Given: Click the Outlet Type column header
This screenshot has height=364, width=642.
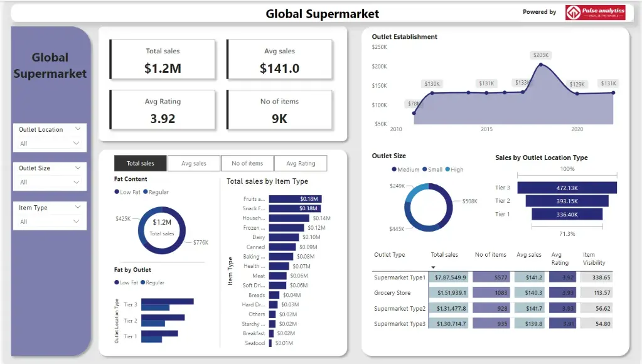Looking at the screenshot, I should point(389,255).
